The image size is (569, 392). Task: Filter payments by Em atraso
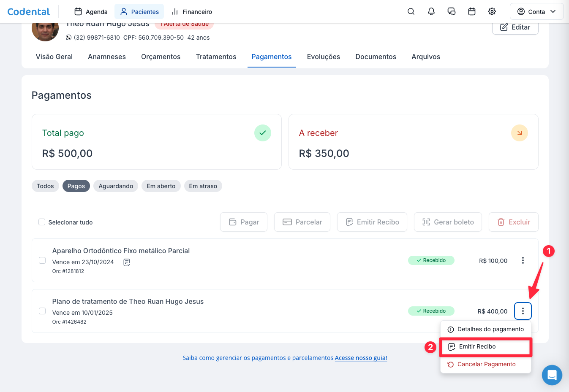point(203,186)
